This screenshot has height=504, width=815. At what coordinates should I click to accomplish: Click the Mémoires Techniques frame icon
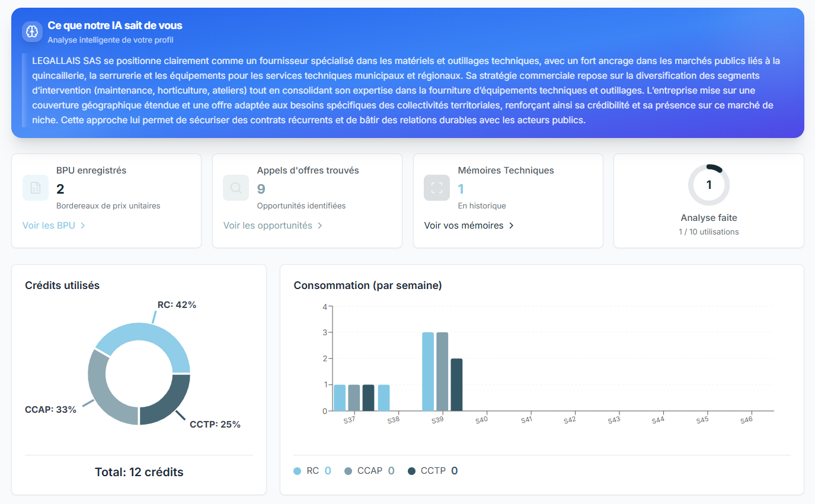437,188
